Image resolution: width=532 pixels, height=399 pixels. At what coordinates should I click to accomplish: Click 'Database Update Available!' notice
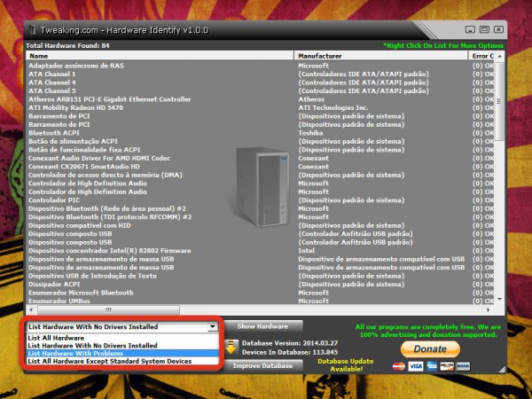(346, 364)
